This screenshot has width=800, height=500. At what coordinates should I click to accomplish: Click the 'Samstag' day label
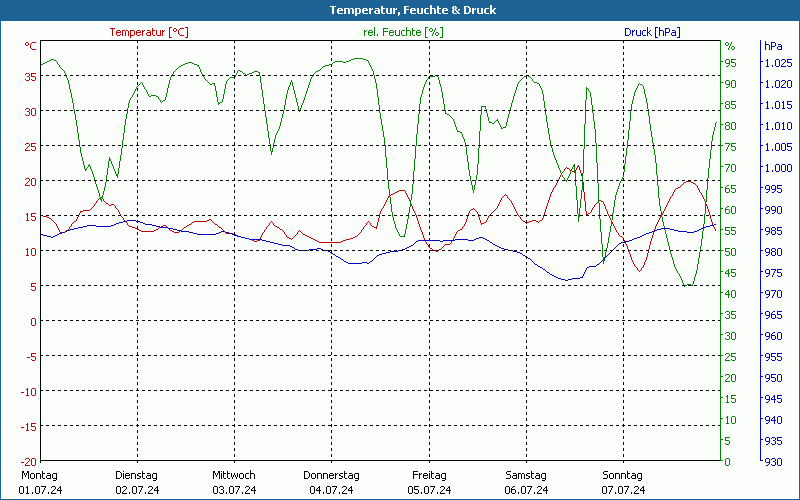click(526, 475)
